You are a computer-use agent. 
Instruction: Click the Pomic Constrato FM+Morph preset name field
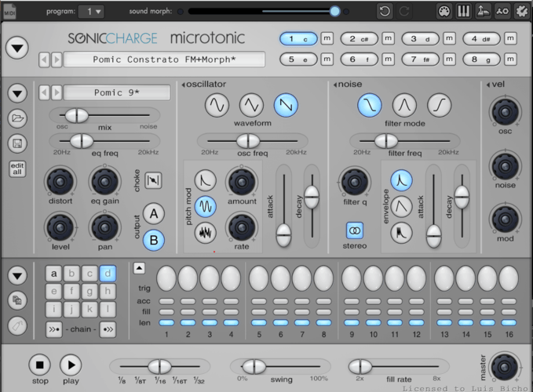coord(165,60)
